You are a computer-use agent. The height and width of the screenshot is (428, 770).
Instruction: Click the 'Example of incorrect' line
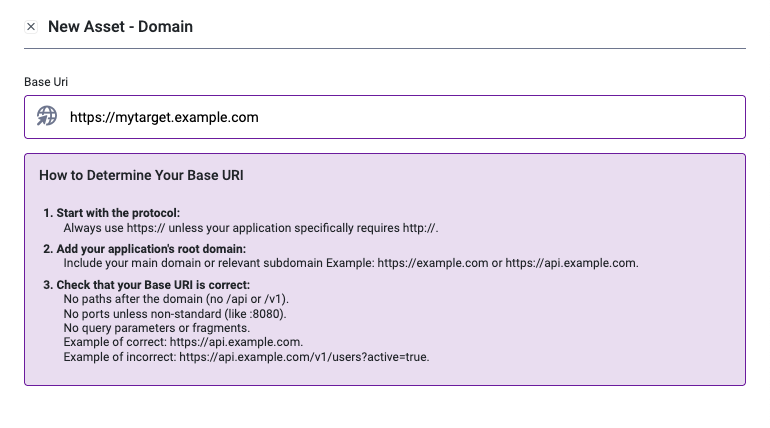[247, 357]
